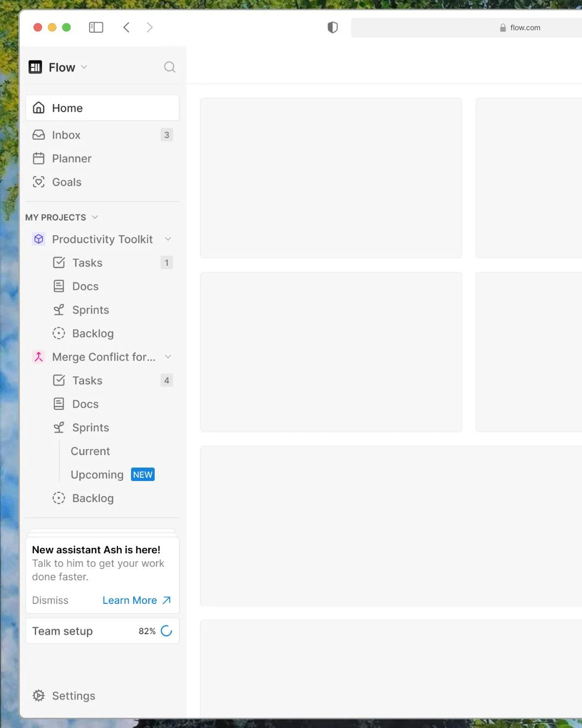Click Merge Conflict Tasks badge 4
The image size is (582, 728).
tap(167, 380)
